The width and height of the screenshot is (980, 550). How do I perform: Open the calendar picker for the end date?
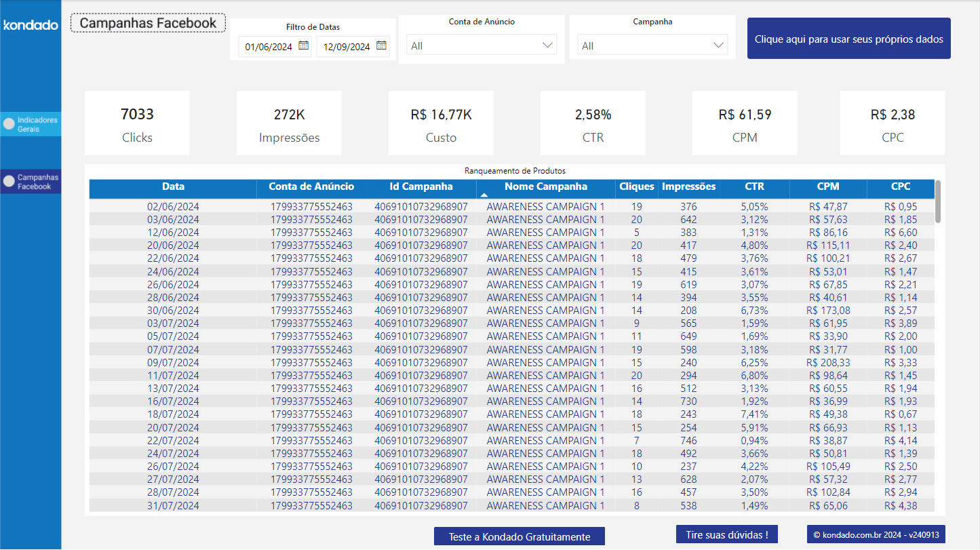click(x=381, y=45)
